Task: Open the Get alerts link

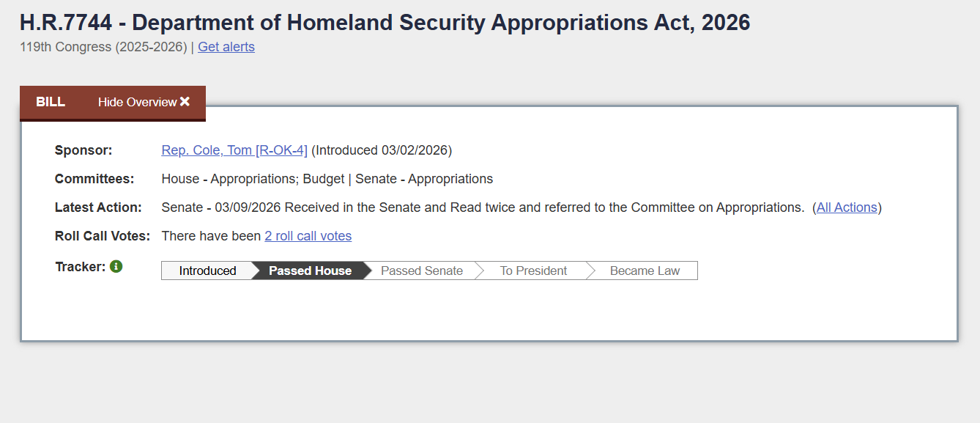Action: tap(226, 47)
